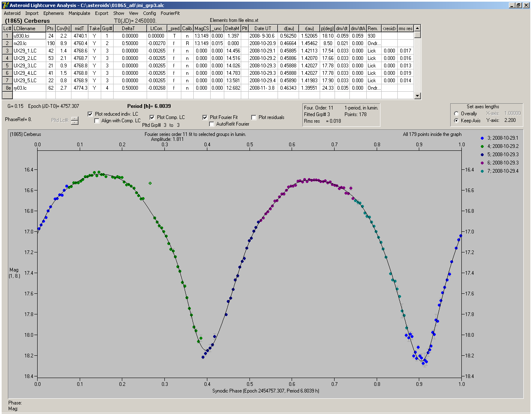Viewport: 532px width, 414px height.
Task: Select the ry03.lc filename cell
Action: 29,88
